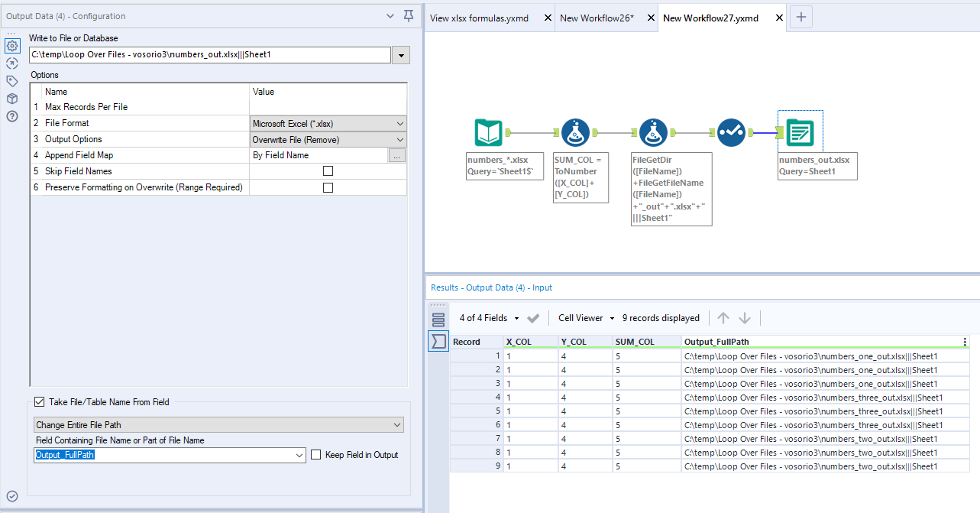Pin the Configuration window
This screenshot has width=980, height=513.
click(x=409, y=16)
